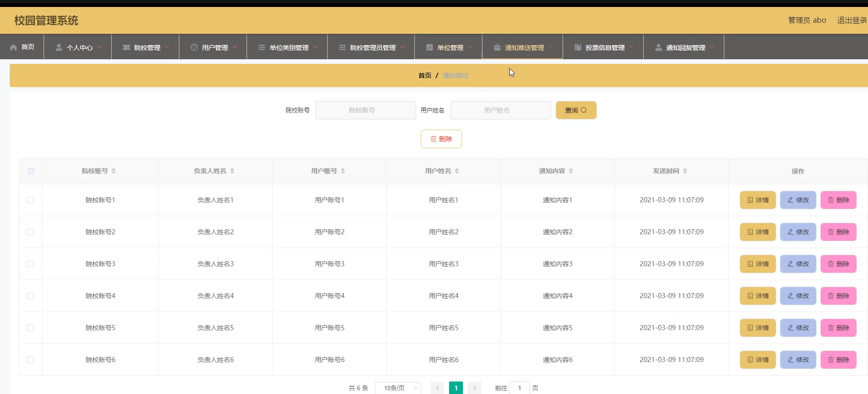Screen dimensions: 868x394
Task: Select page 1 in pagination
Action: pyautogui.click(x=456, y=388)
